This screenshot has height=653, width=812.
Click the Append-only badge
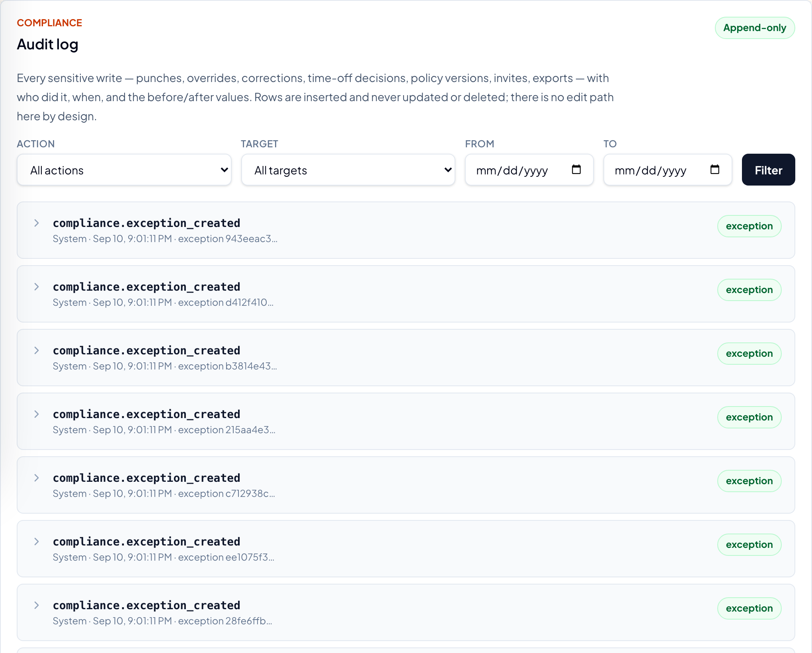click(755, 28)
